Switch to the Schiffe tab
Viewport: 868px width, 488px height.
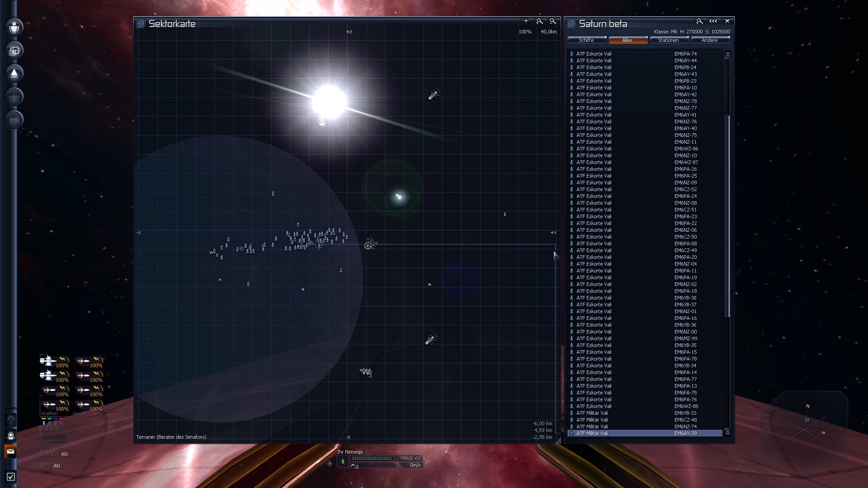pyautogui.click(x=586, y=40)
